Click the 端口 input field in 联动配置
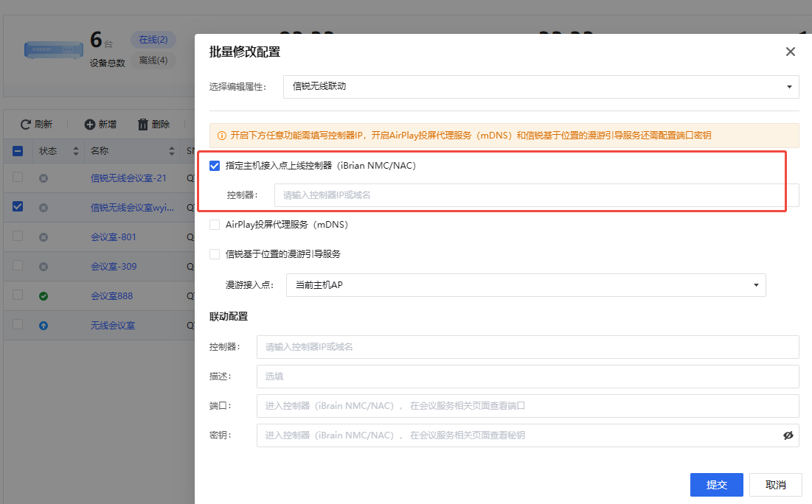The image size is (812, 504). (x=527, y=406)
